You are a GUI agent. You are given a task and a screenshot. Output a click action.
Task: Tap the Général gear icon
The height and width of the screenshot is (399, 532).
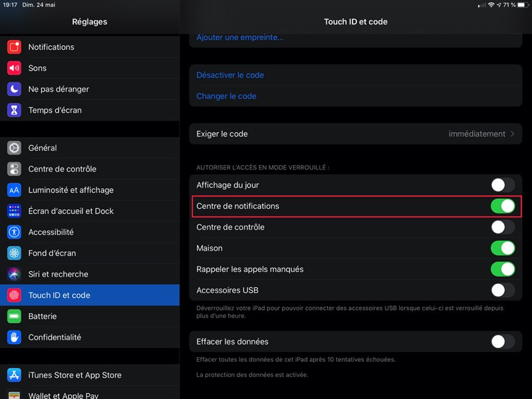(14, 148)
